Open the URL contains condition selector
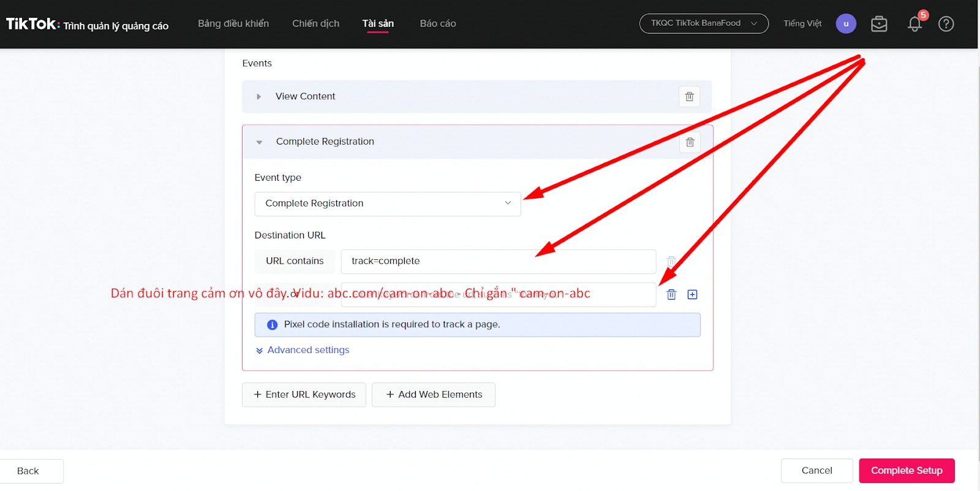 tap(295, 261)
